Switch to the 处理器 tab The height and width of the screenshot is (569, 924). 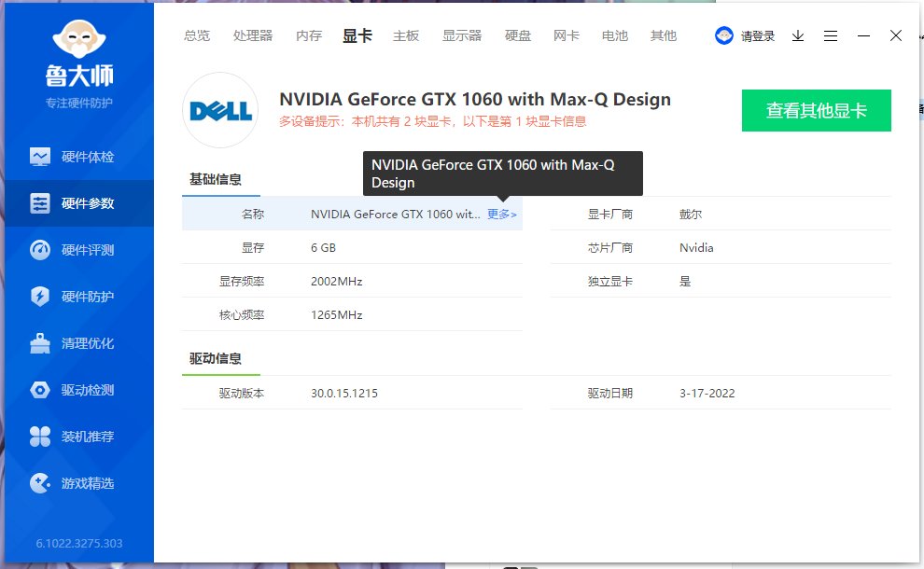253,36
